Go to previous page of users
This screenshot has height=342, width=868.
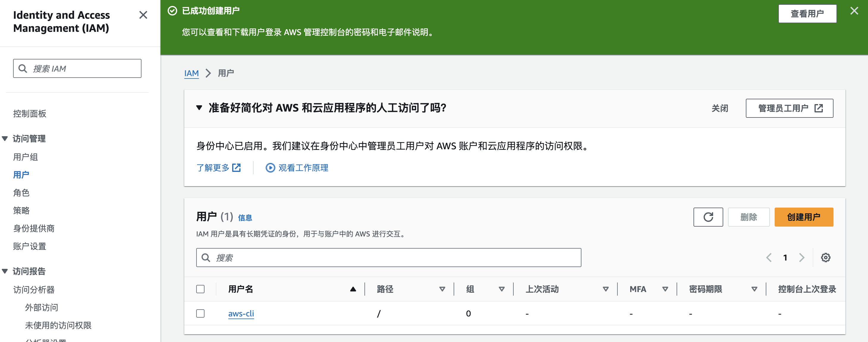tap(769, 258)
